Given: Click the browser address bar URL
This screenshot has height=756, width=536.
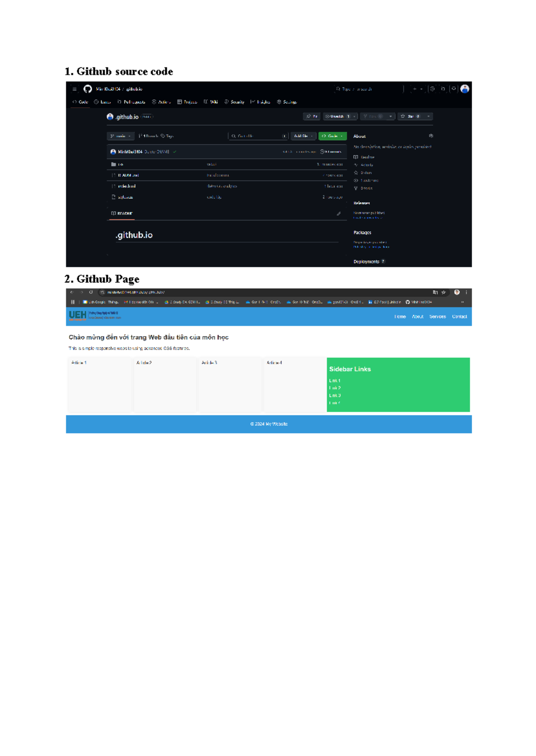Looking at the screenshot, I should click(x=136, y=292).
